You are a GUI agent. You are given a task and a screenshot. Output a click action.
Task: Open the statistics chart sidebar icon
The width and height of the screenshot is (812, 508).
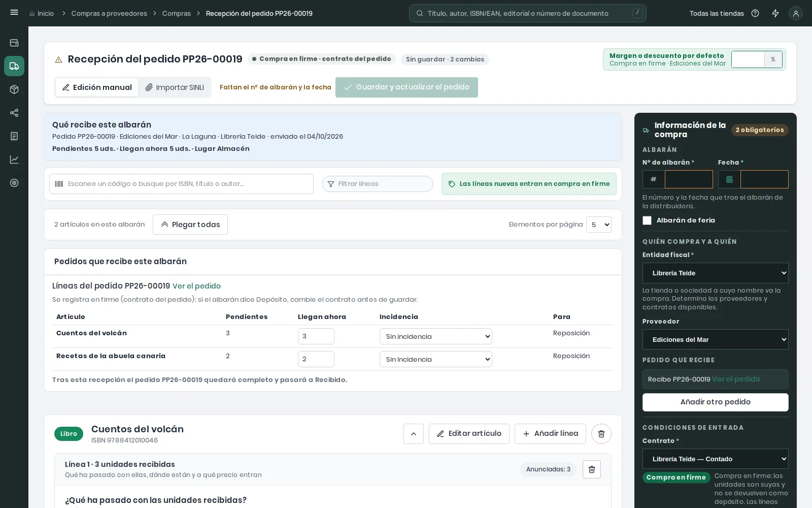tap(14, 160)
